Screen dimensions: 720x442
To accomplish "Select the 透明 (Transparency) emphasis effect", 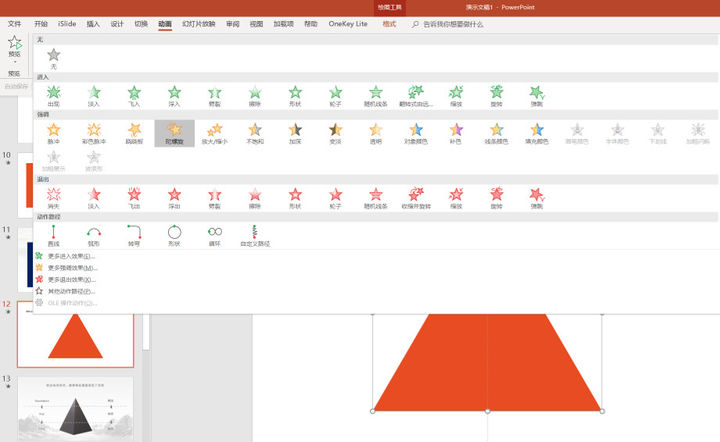I will (x=376, y=134).
